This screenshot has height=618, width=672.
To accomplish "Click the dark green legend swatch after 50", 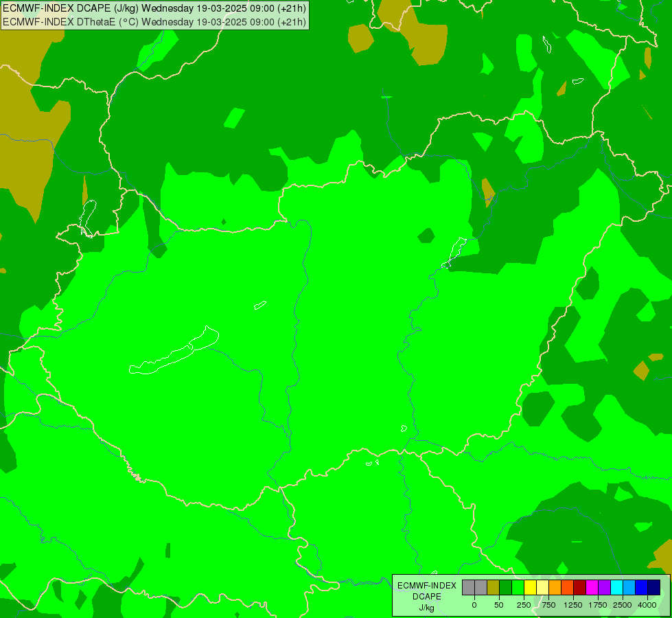I will [x=506, y=588].
